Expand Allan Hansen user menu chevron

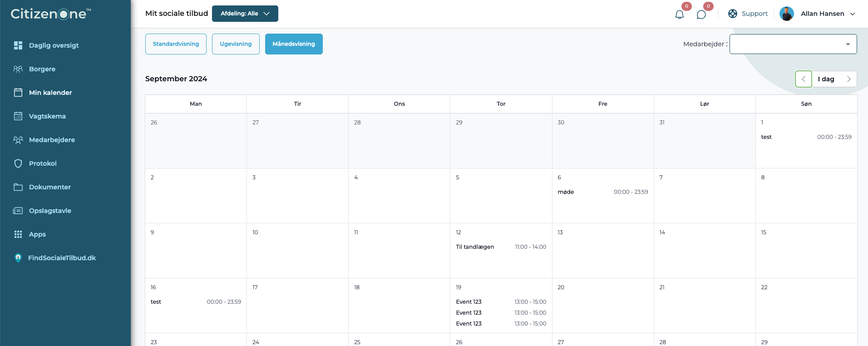(853, 14)
